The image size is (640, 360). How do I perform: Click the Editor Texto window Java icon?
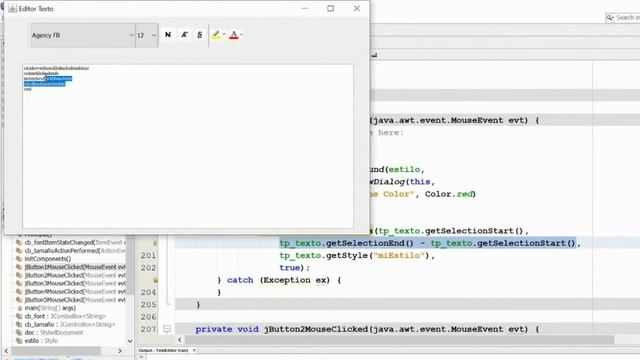(x=12, y=9)
